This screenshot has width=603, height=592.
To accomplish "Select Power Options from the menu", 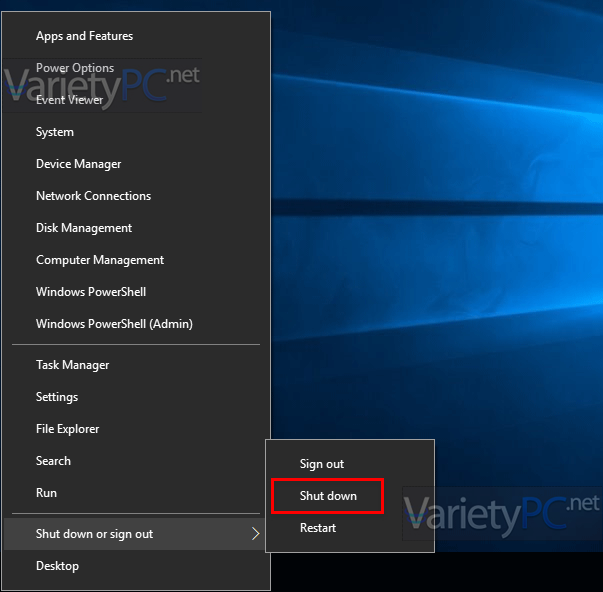I will (136, 68).
